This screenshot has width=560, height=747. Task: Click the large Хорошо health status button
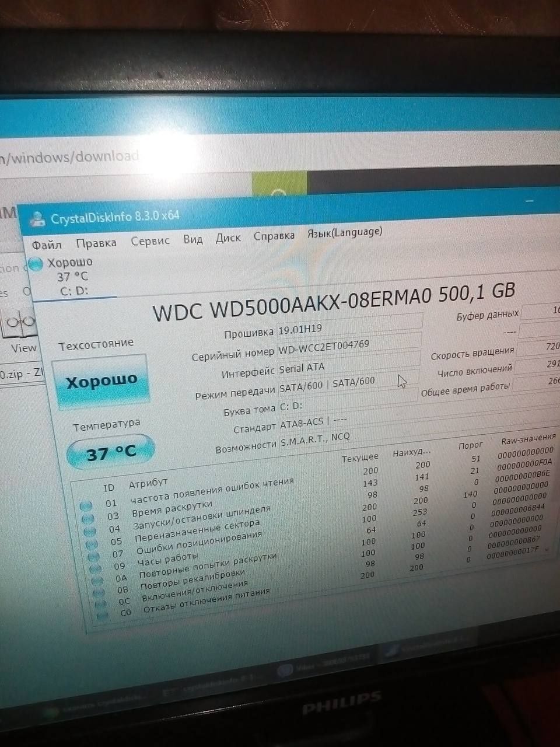101,382
